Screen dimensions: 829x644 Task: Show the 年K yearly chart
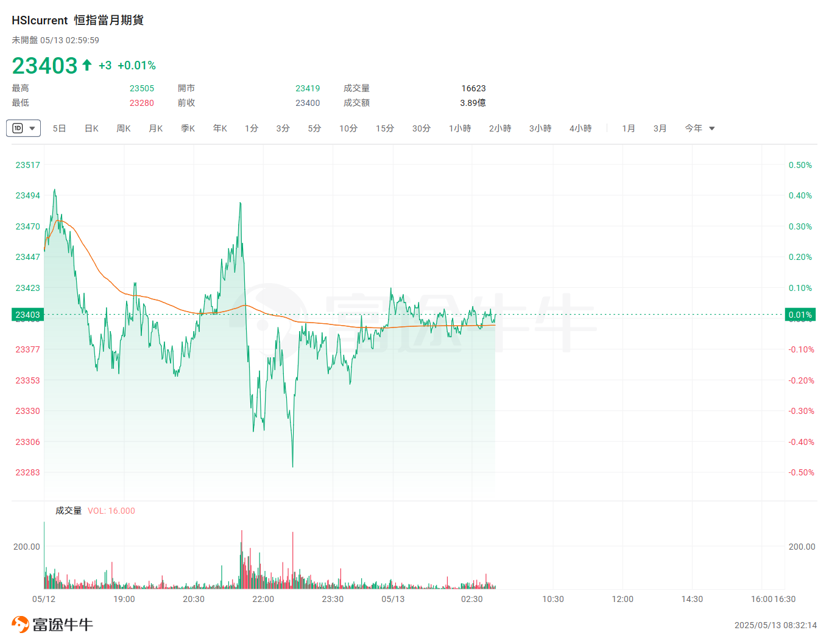click(x=220, y=128)
